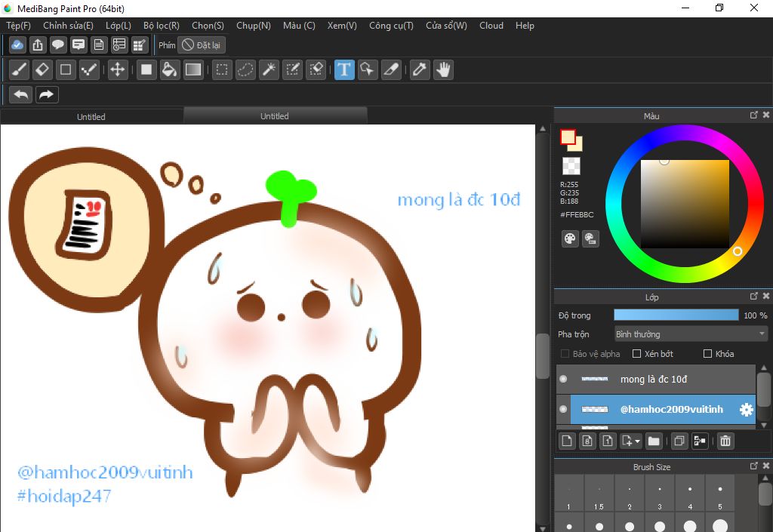773x532 pixels.
Task: Select the Move tool
Action: [x=117, y=70]
